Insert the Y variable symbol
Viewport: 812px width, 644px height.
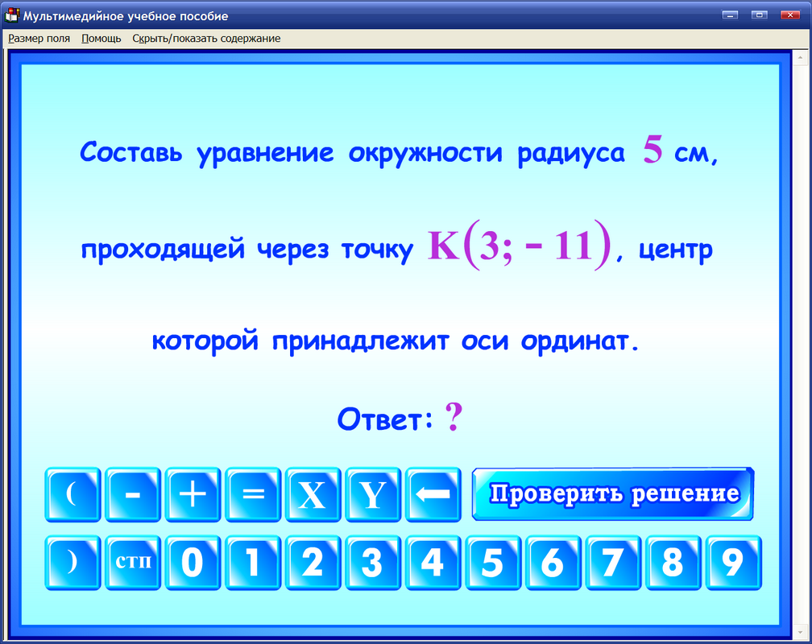coord(373,493)
